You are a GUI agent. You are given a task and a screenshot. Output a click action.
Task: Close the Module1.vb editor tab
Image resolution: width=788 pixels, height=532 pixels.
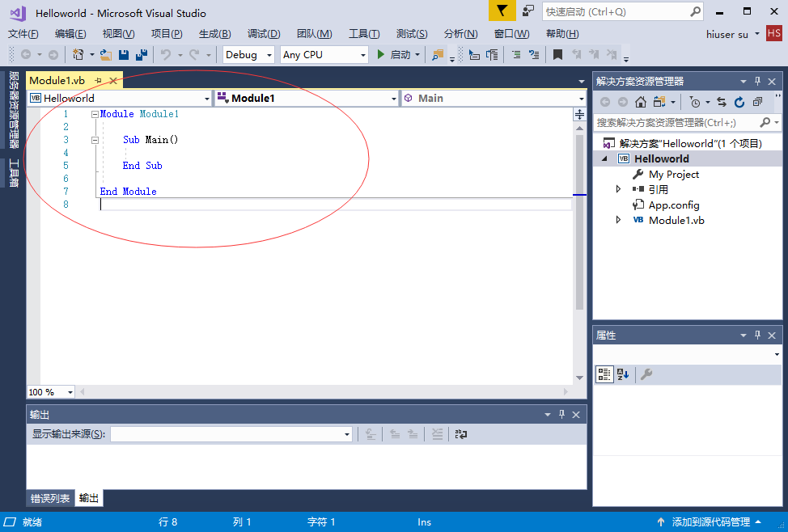[x=113, y=80]
